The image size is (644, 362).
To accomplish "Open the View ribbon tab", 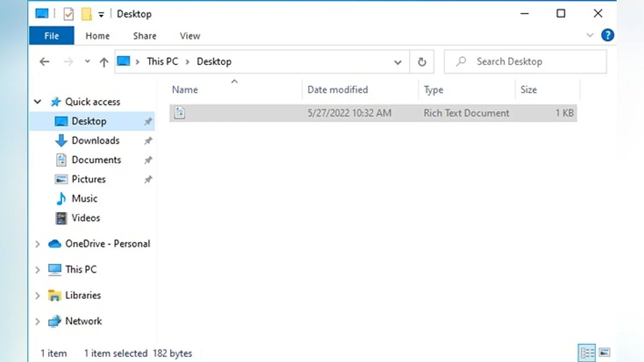I will (x=190, y=36).
